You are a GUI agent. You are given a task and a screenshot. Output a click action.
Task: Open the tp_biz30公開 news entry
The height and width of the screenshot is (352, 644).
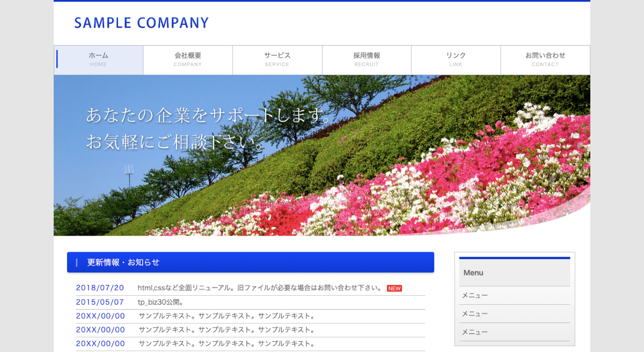click(161, 302)
